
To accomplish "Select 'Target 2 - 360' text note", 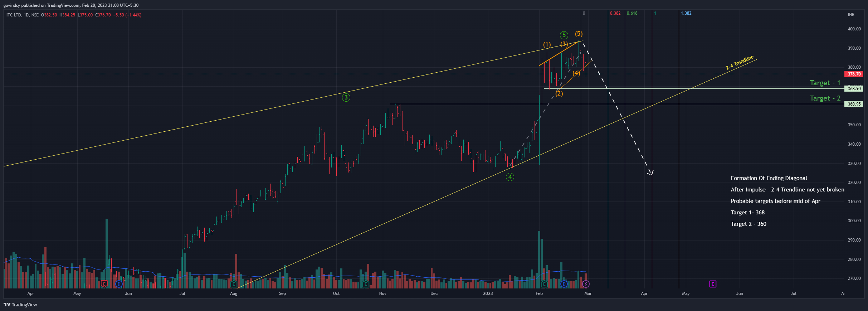I will coord(748,224).
